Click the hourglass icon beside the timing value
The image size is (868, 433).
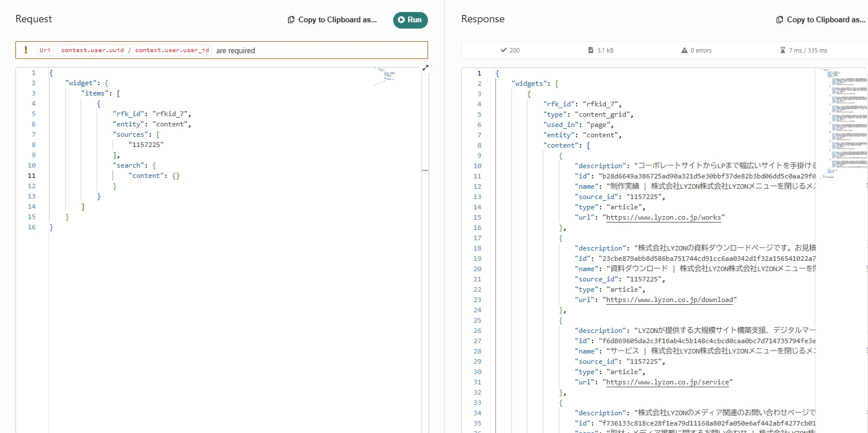[783, 50]
